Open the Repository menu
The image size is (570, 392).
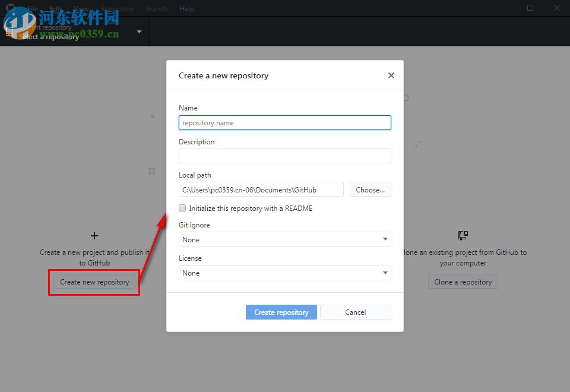click(x=117, y=8)
